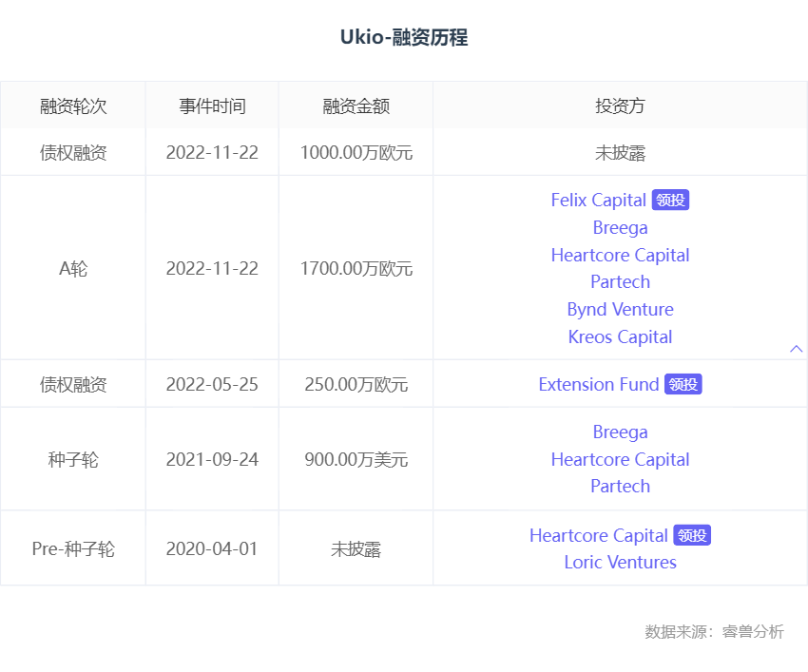Open Partech link in 种子轮 row
Screen dimensions: 808x672
[620, 486]
